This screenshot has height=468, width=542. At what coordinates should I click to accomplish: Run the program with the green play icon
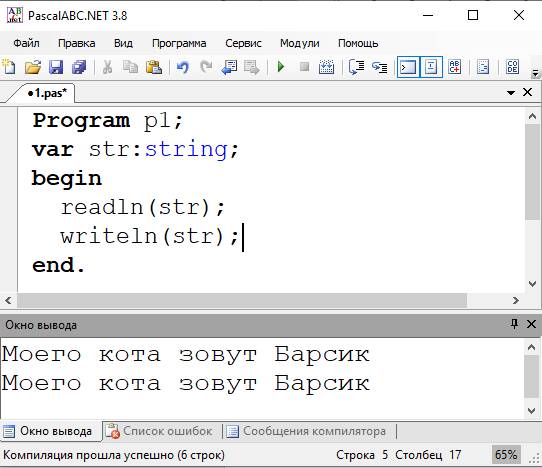tap(281, 67)
